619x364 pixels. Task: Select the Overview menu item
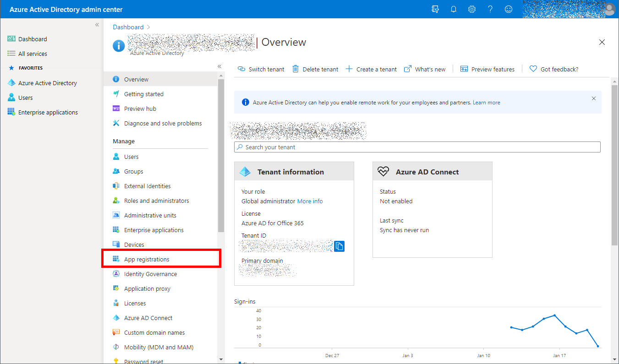point(160,79)
